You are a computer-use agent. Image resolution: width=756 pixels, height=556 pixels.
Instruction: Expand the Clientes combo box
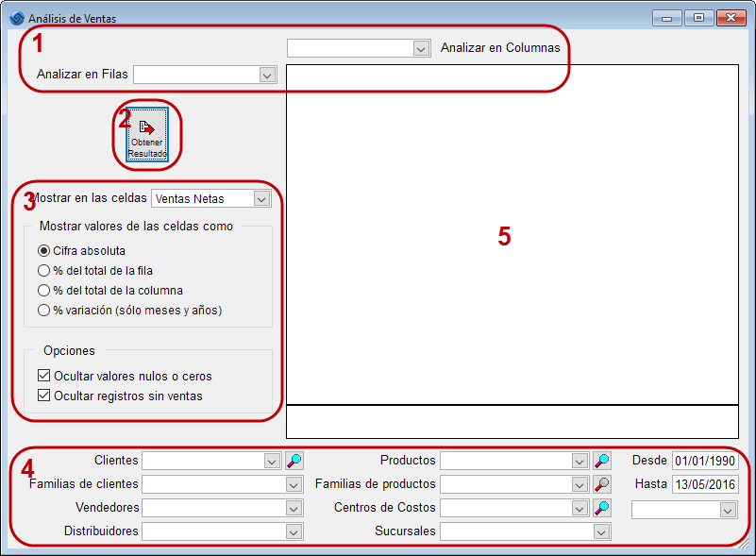[272, 461]
